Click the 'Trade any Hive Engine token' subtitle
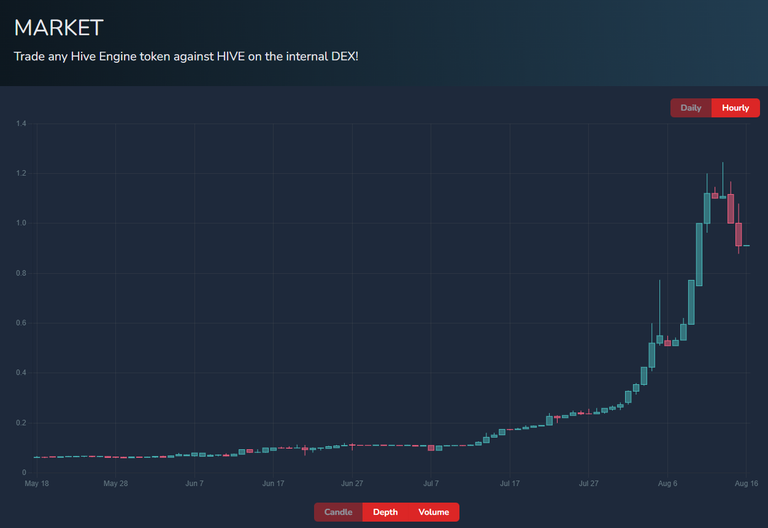This screenshot has width=768, height=528. pyautogui.click(x=186, y=56)
